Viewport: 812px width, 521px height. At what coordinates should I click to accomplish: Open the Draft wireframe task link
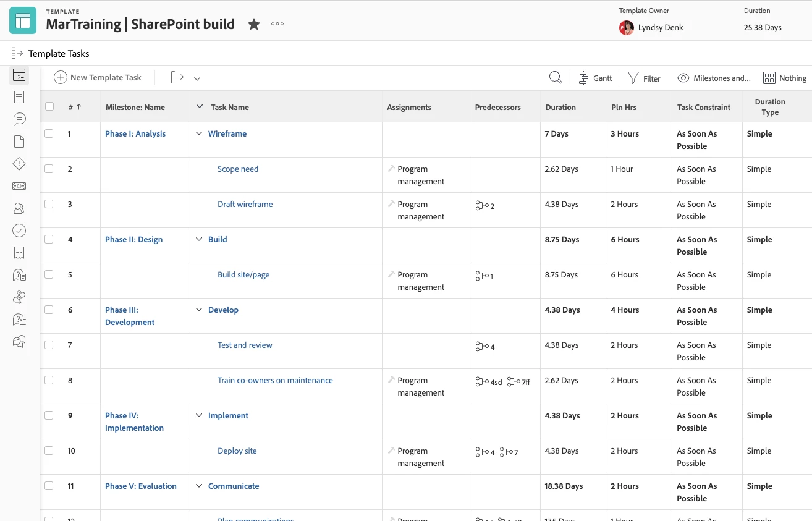tap(245, 204)
